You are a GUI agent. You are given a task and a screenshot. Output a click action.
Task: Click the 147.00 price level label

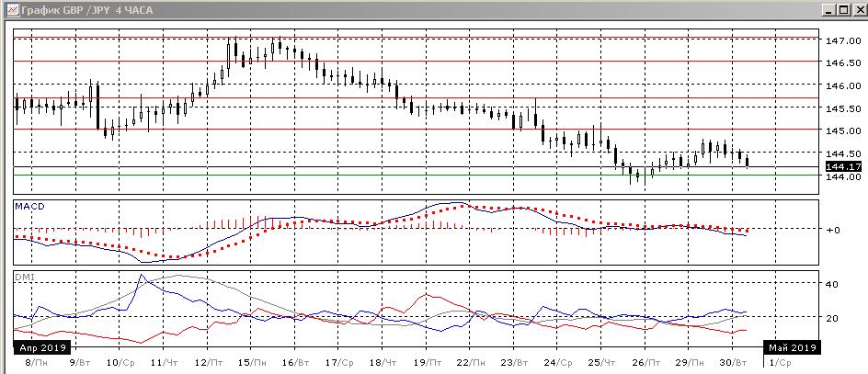842,41
